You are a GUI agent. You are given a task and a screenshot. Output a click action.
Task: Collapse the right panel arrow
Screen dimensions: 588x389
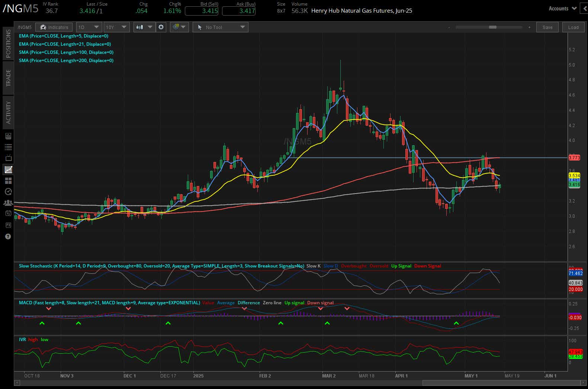click(x=584, y=8)
